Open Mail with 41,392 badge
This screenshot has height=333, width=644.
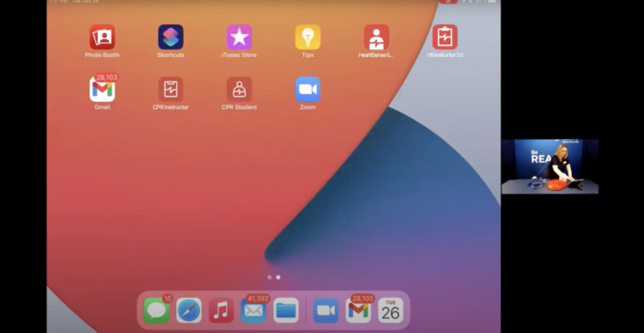[254, 310]
